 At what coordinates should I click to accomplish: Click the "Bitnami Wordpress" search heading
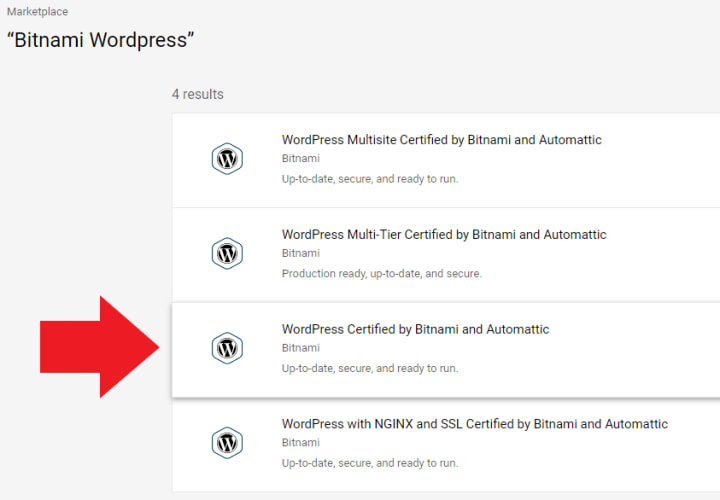coord(101,40)
